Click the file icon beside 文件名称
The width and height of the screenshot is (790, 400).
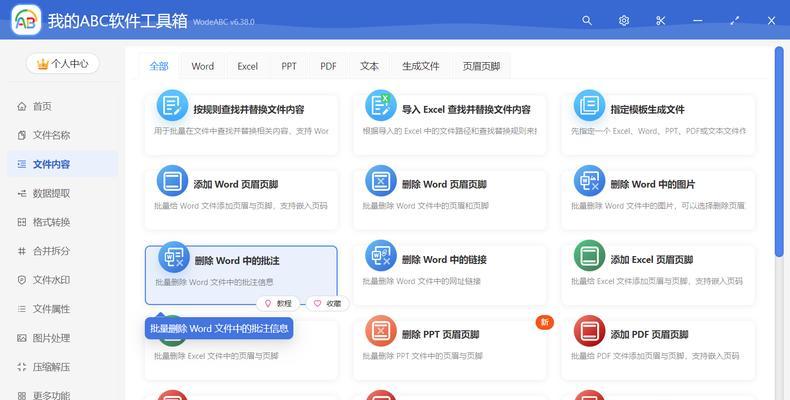[x=22, y=135]
